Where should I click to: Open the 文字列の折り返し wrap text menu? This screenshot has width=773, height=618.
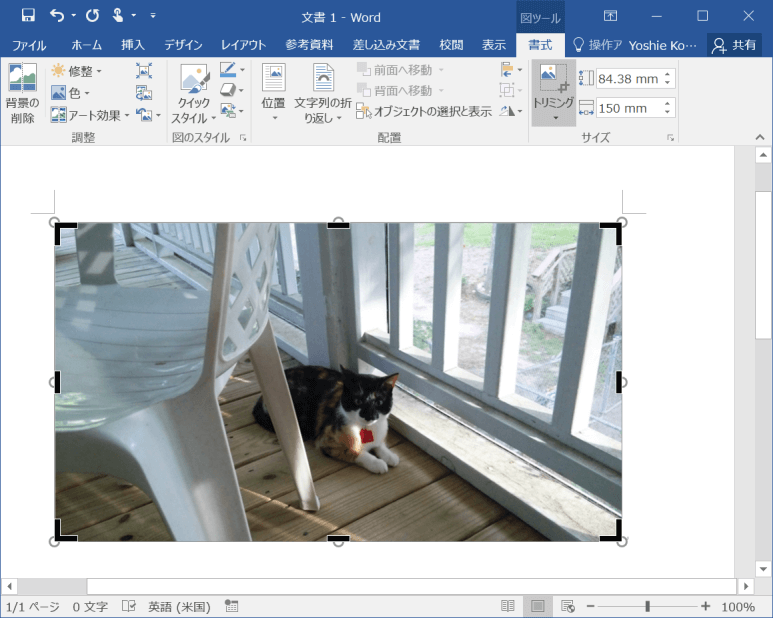point(323,93)
